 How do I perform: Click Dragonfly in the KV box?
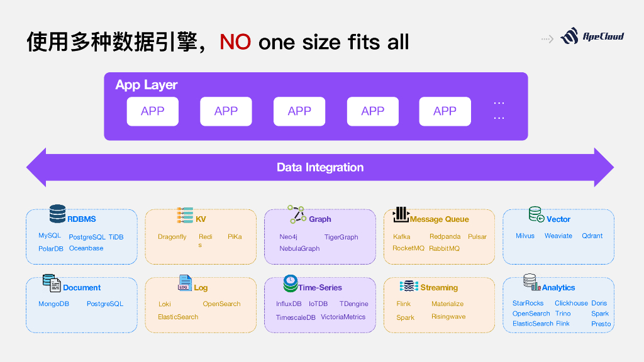pos(172,237)
